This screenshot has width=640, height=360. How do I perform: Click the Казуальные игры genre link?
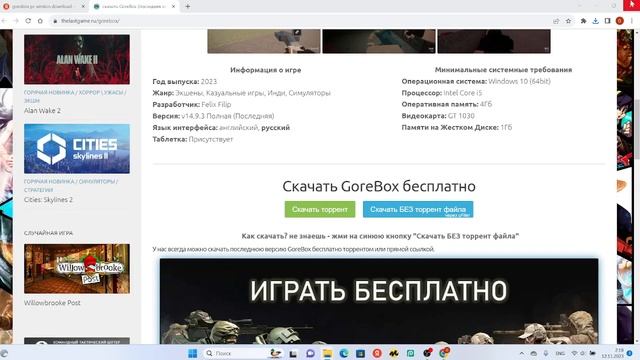pos(236,93)
